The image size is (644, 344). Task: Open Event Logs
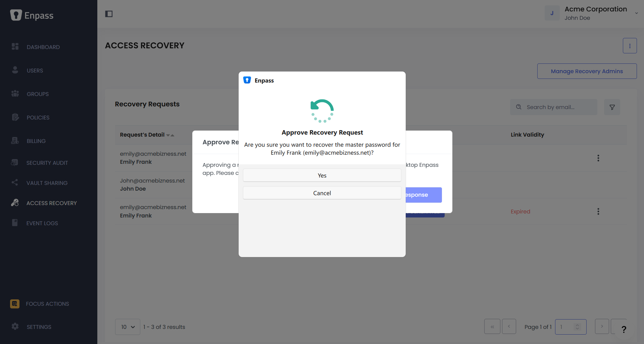pyautogui.click(x=42, y=223)
